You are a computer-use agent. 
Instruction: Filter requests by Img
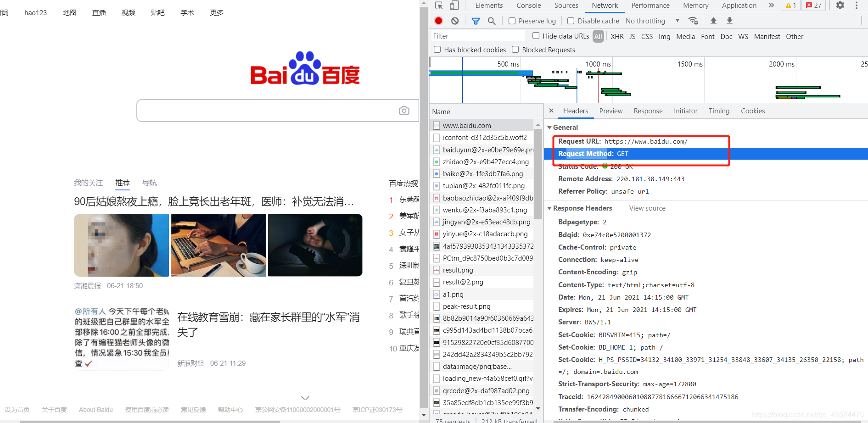(x=664, y=36)
